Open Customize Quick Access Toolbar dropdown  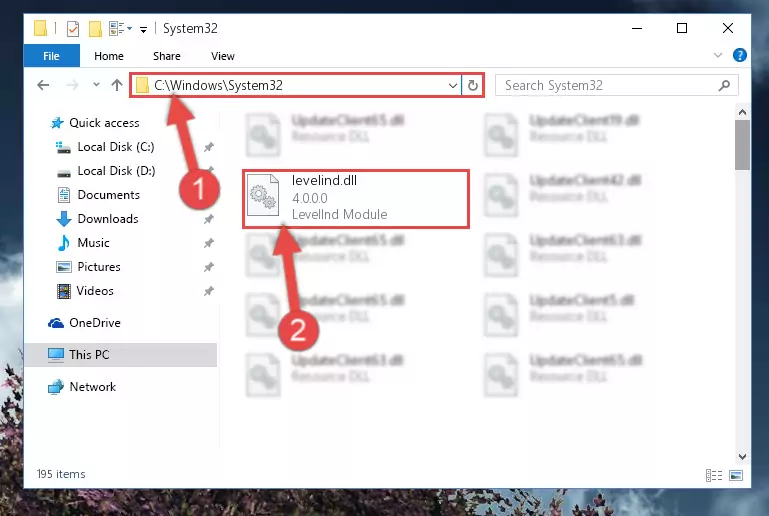tap(143, 30)
